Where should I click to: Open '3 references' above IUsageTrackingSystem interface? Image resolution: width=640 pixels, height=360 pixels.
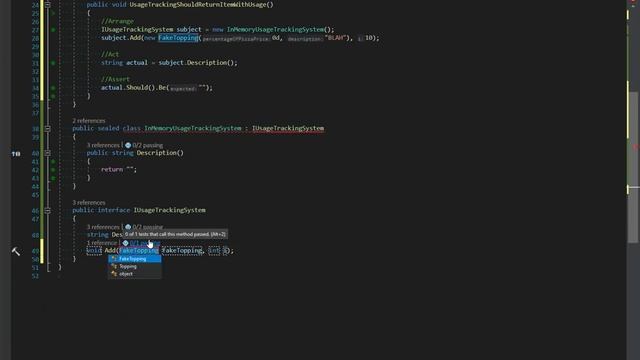pos(89,203)
